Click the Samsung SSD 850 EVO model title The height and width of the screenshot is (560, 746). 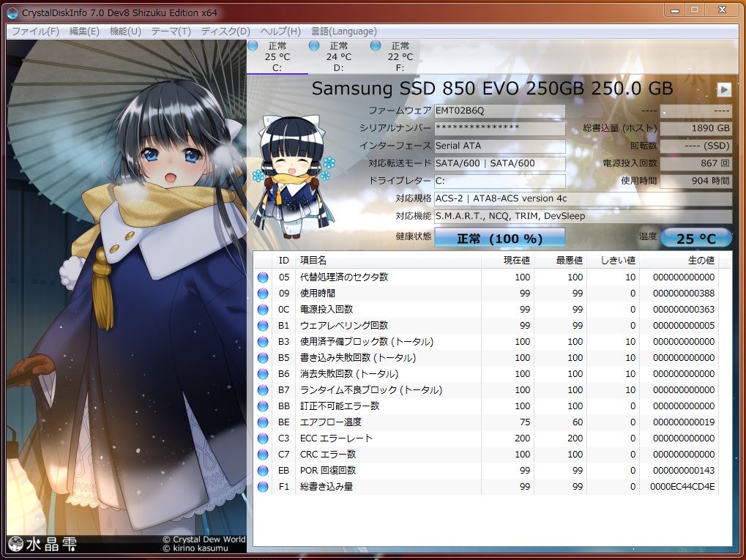[x=492, y=89]
